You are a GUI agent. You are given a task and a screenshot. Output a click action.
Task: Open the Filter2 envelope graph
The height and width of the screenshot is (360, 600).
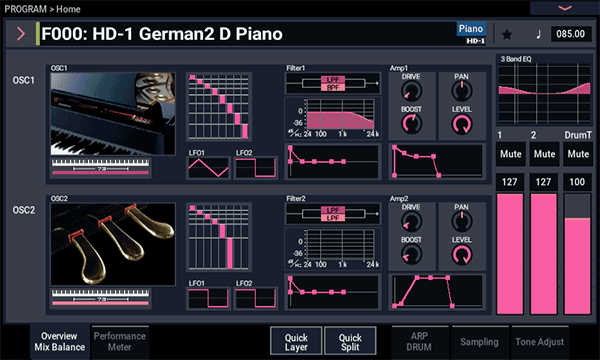coord(333,292)
